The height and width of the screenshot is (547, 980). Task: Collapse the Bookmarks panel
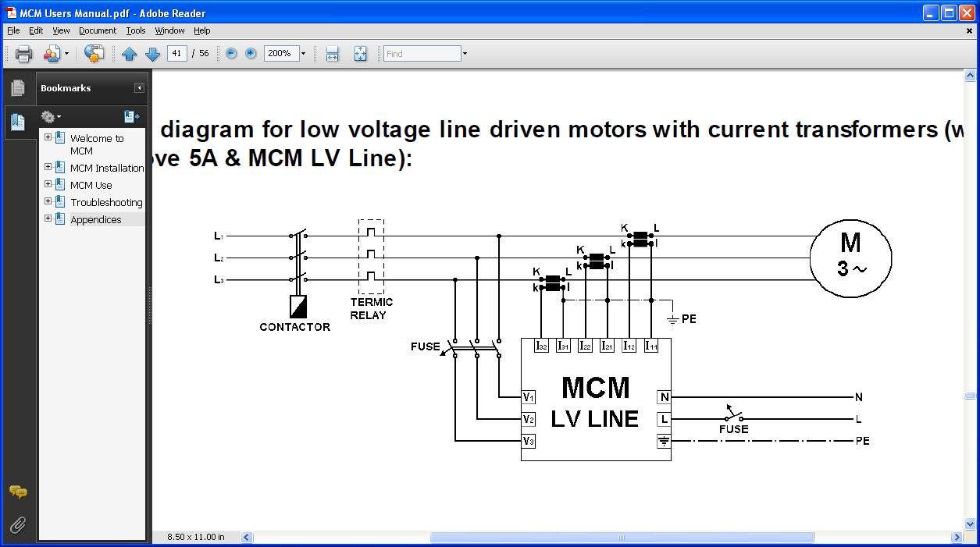pos(139,88)
